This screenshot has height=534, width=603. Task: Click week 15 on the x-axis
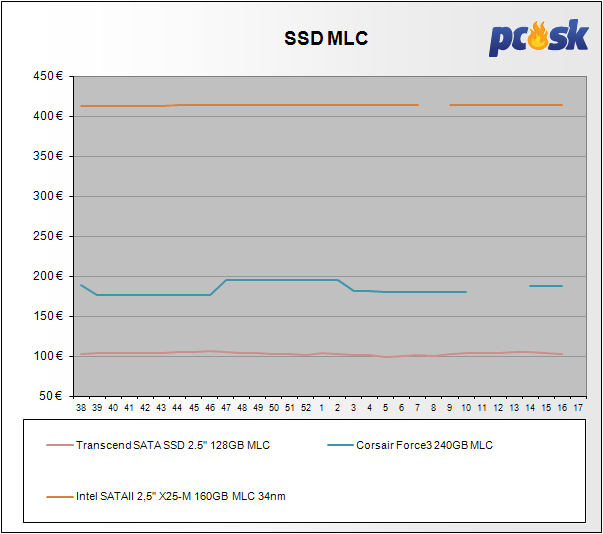click(x=546, y=408)
